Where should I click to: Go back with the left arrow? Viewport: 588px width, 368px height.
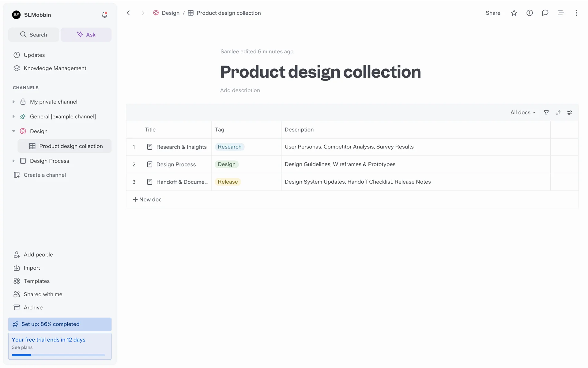click(129, 13)
